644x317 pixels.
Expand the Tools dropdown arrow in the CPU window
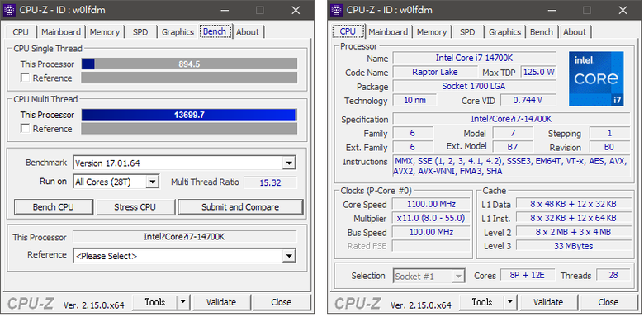tap(510, 302)
